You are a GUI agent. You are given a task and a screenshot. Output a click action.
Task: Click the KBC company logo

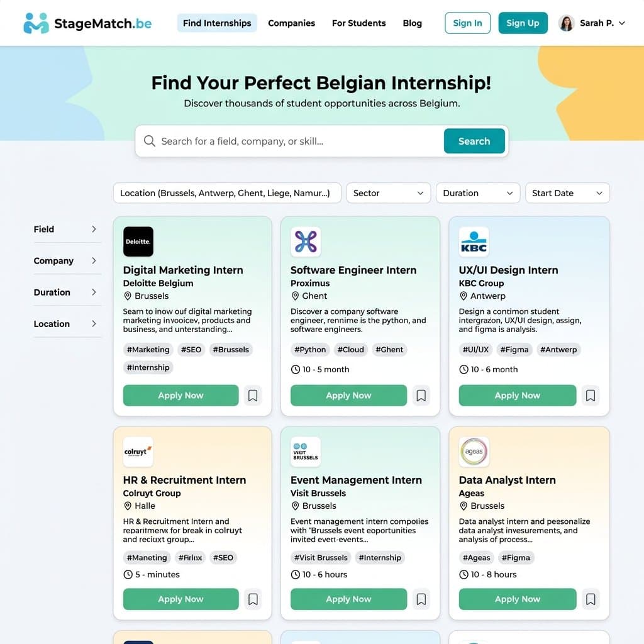tap(474, 241)
